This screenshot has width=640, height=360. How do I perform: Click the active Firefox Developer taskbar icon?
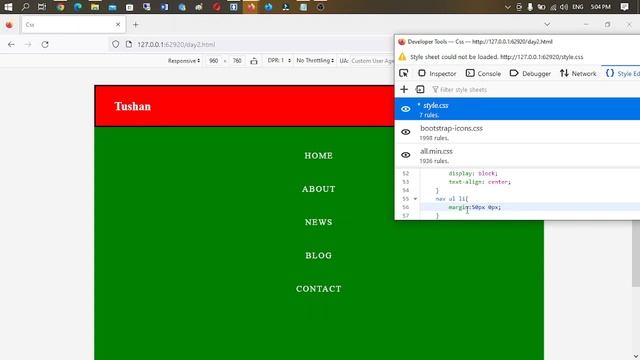point(251,7)
